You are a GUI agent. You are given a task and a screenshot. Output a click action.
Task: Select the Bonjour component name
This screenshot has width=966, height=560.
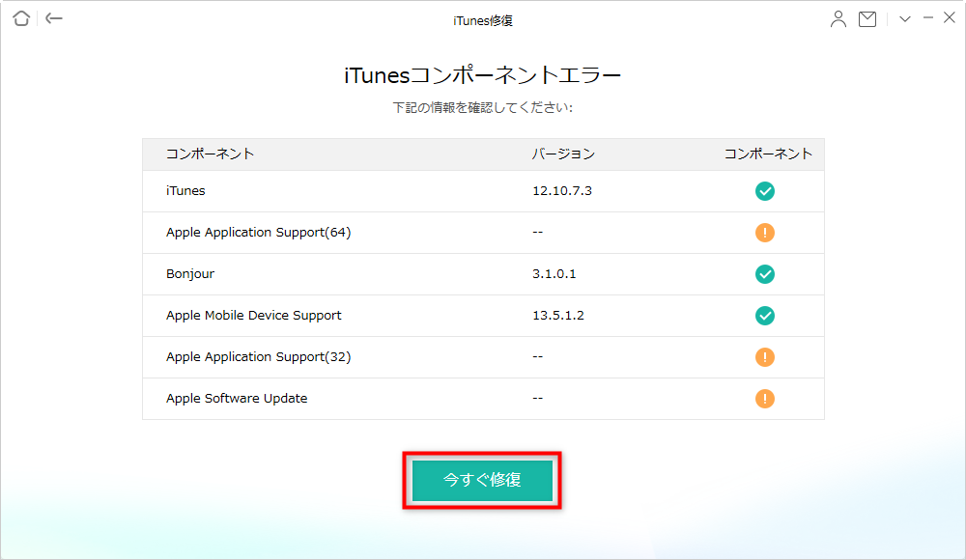190,274
